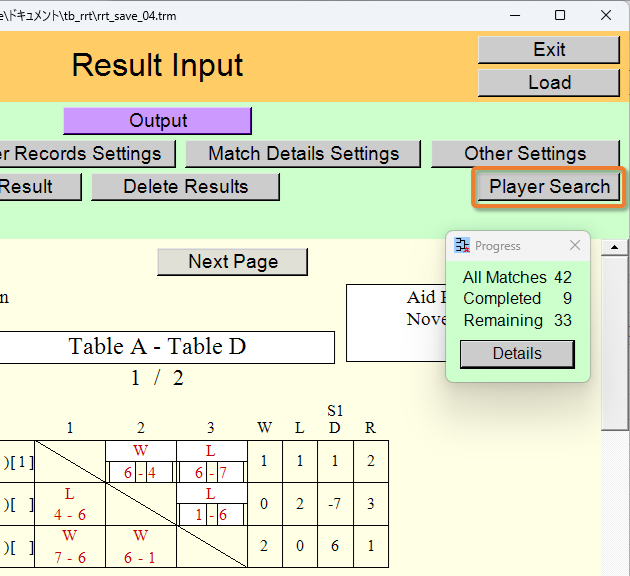Click the Progress popup app icon

(462, 245)
